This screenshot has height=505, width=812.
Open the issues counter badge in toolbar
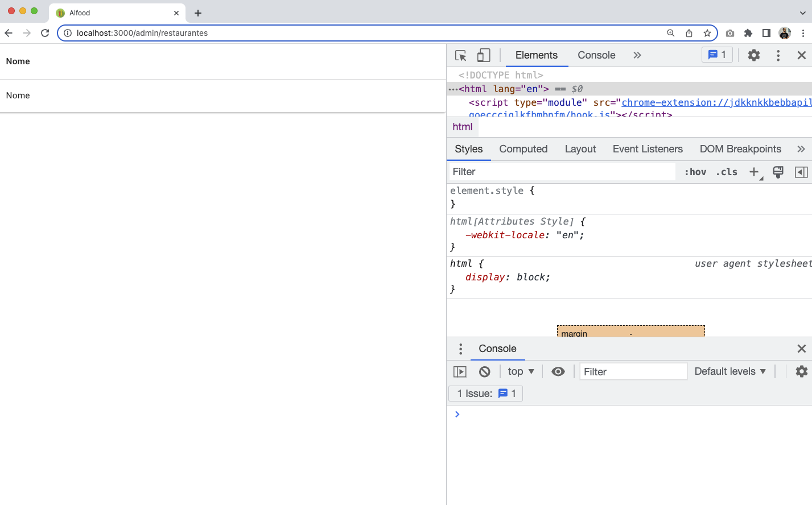(x=717, y=55)
